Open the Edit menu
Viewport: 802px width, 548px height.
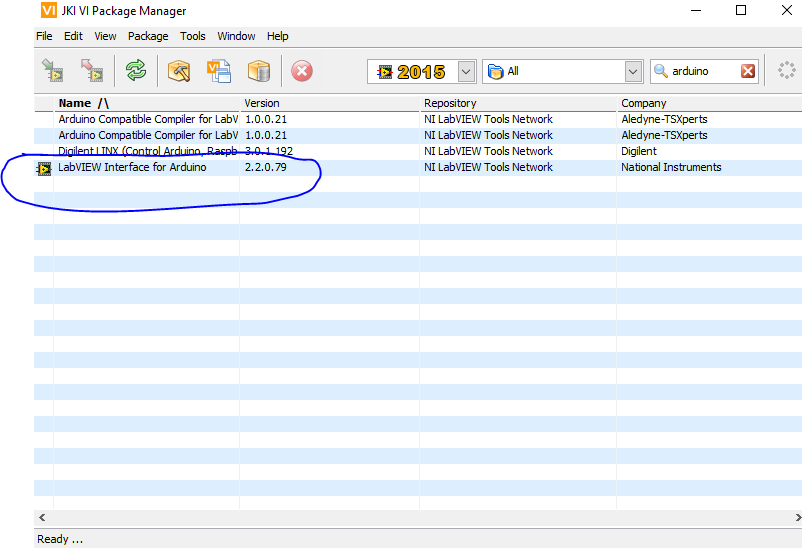click(x=73, y=36)
